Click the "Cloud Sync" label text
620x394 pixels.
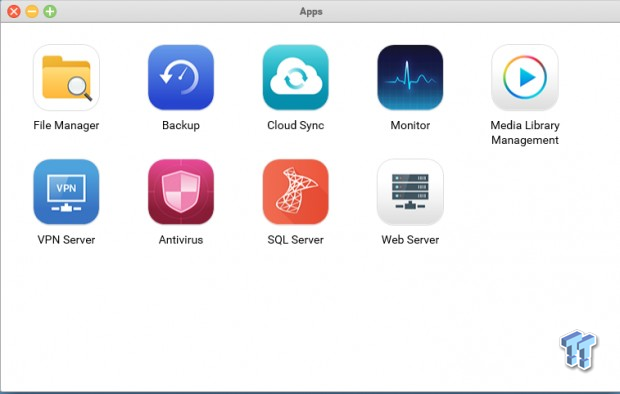point(295,125)
